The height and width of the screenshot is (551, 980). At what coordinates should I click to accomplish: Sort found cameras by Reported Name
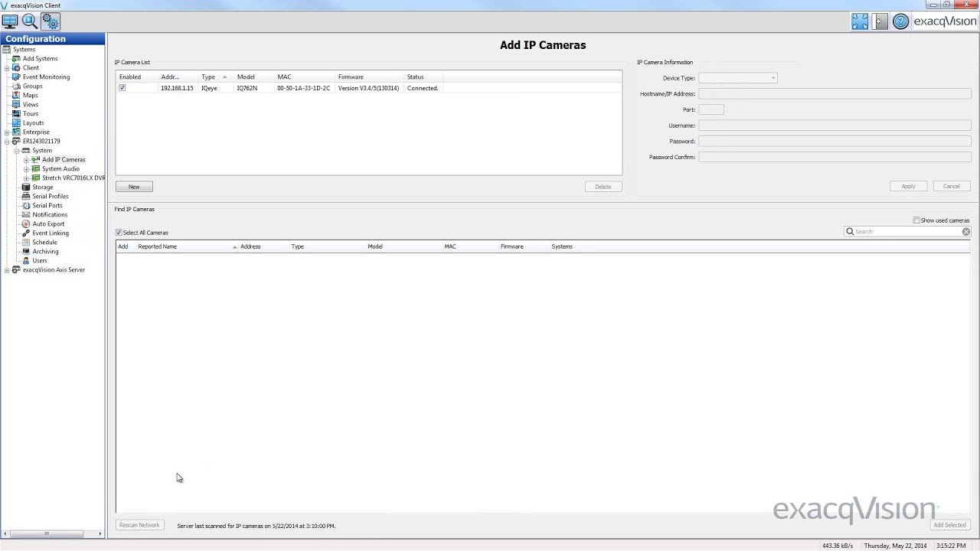(x=187, y=246)
